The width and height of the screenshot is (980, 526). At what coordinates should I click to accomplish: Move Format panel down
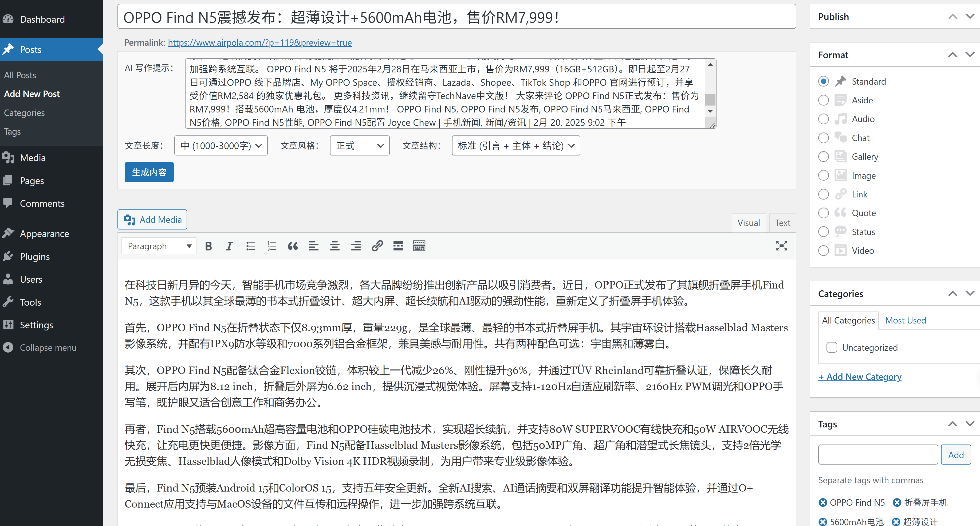click(x=970, y=55)
